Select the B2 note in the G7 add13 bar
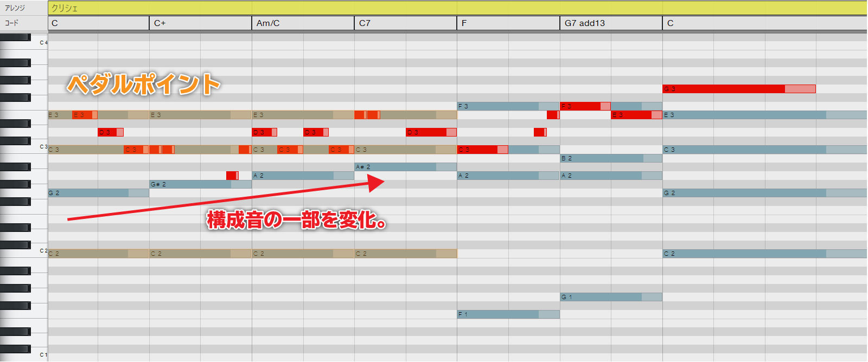Screen dimensions: 868x362 611,158
